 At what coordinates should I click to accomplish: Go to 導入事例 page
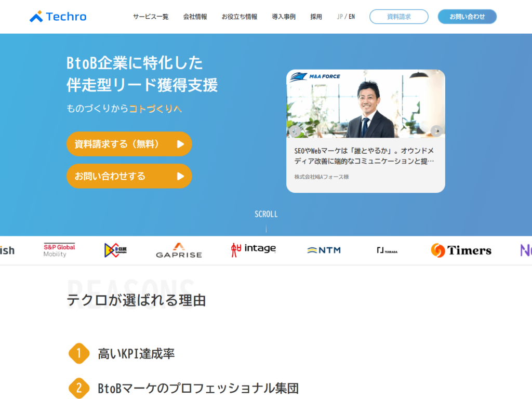coord(284,17)
